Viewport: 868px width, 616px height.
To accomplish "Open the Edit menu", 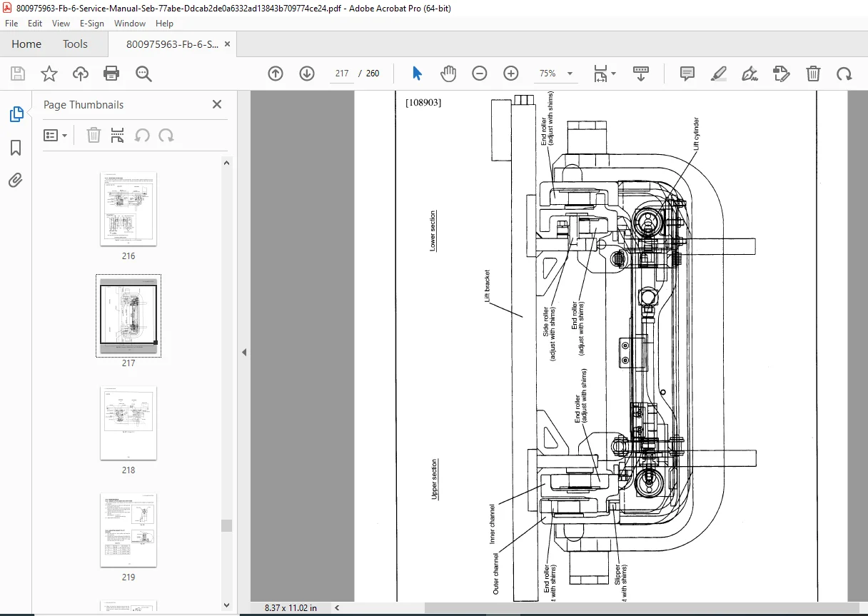I will click(35, 24).
